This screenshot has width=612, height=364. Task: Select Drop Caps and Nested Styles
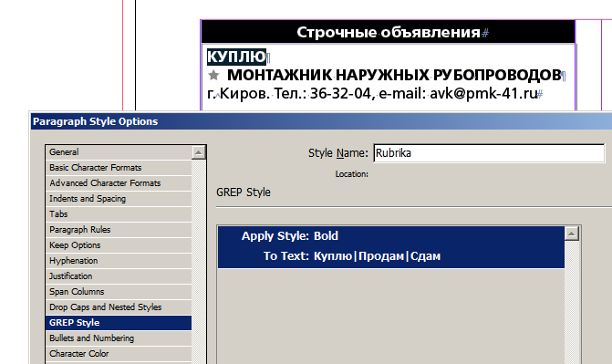coord(119,307)
